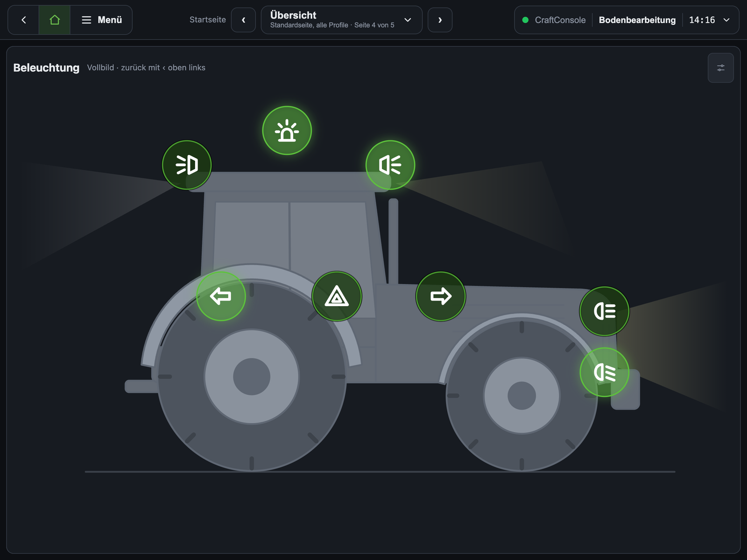Go back using top-left arrow
This screenshot has height=560, width=747.
point(23,20)
